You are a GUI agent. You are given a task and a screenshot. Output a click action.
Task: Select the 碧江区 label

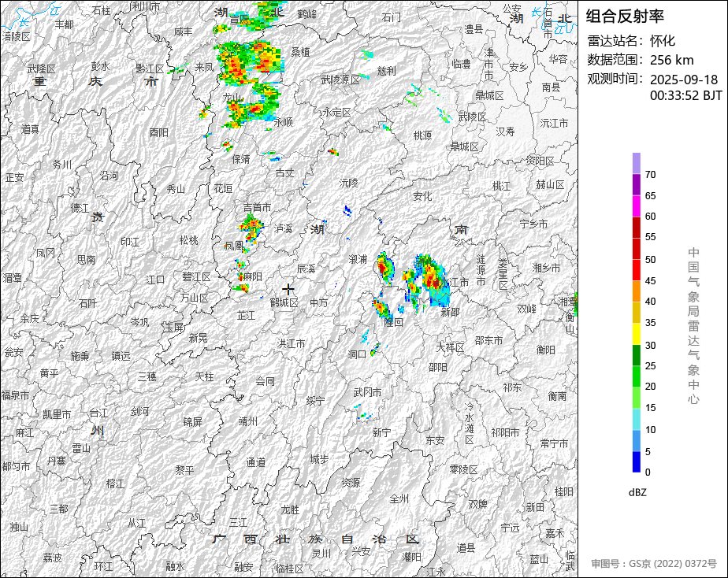coord(196,277)
